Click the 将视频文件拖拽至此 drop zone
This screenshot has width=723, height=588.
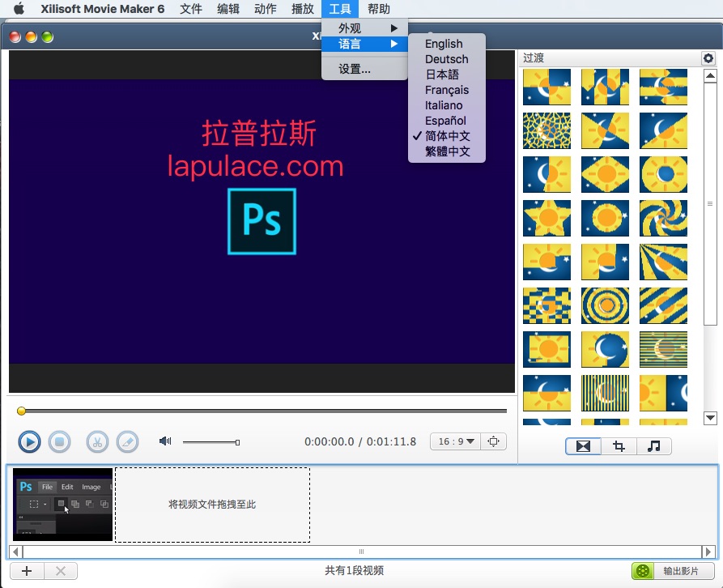tap(212, 505)
